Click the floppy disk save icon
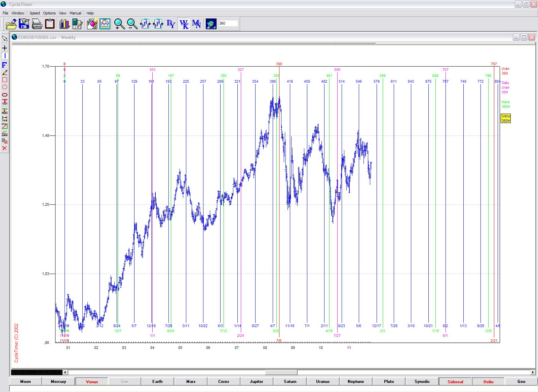Viewport: 538px width, 392px height. pyautogui.click(x=24, y=24)
